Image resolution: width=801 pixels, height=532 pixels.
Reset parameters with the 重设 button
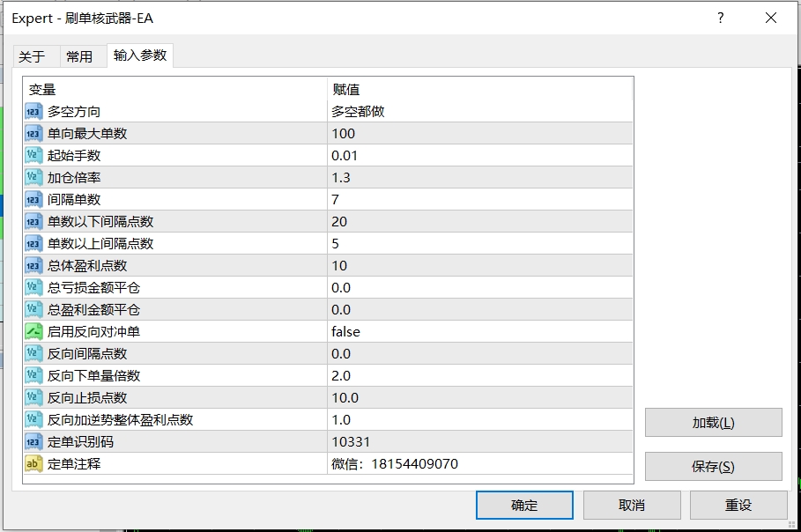click(738, 505)
